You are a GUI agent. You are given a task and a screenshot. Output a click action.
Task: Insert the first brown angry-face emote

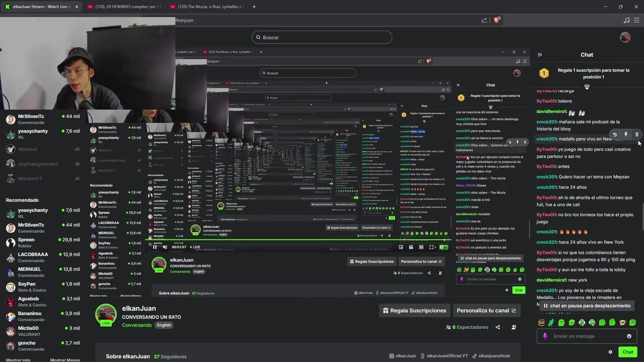[541, 322]
